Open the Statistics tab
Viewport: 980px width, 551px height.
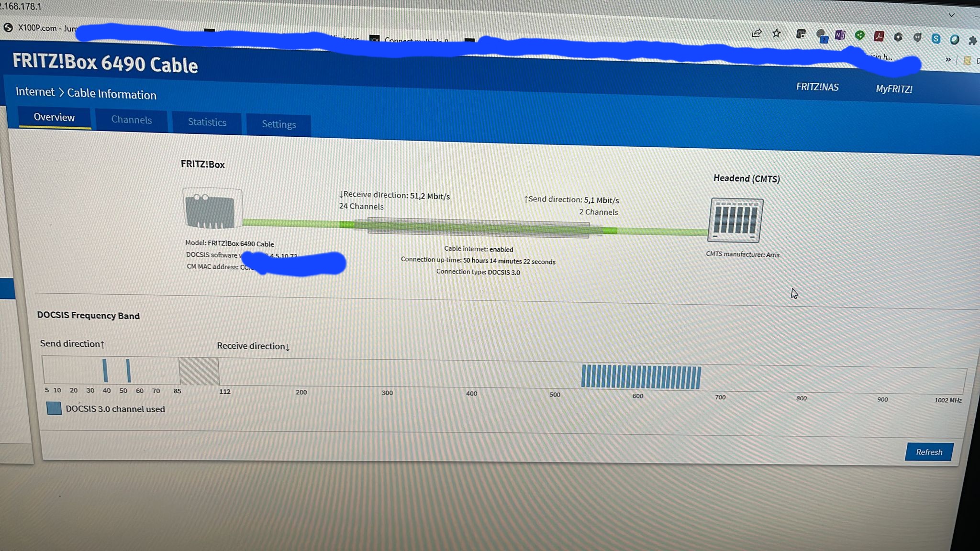click(207, 122)
